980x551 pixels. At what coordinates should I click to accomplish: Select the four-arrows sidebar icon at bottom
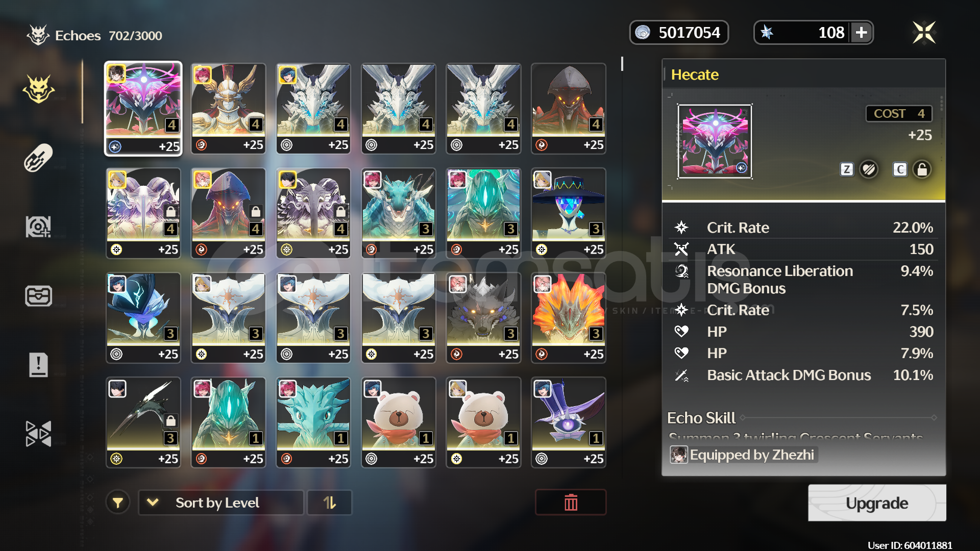(x=39, y=434)
